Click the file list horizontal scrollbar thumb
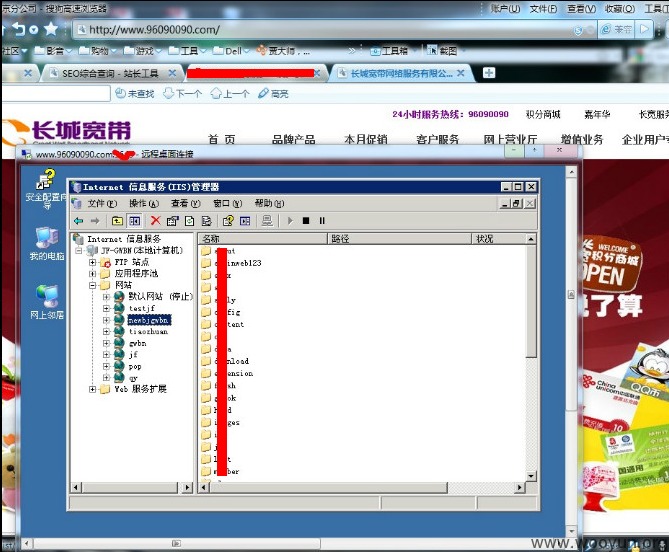 click(x=329, y=487)
